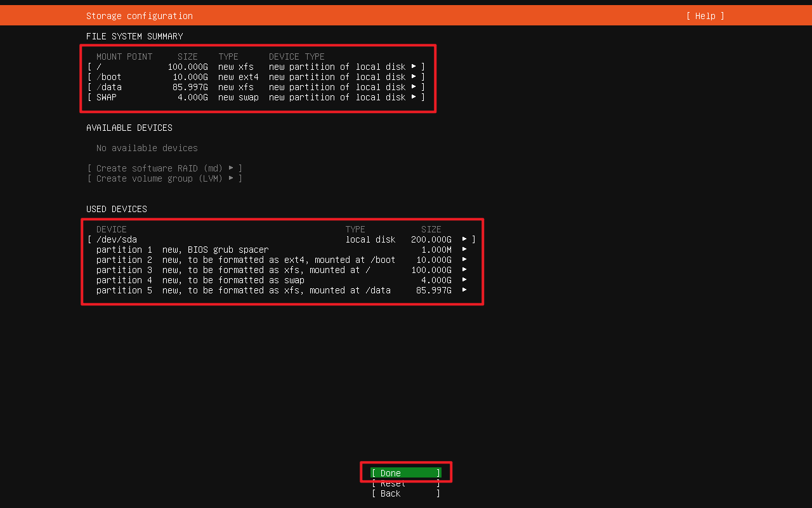The height and width of the screenshot is (508, 812).
Task: Click the 200.000G size of /dev/sda
Action: coord(431,239)
